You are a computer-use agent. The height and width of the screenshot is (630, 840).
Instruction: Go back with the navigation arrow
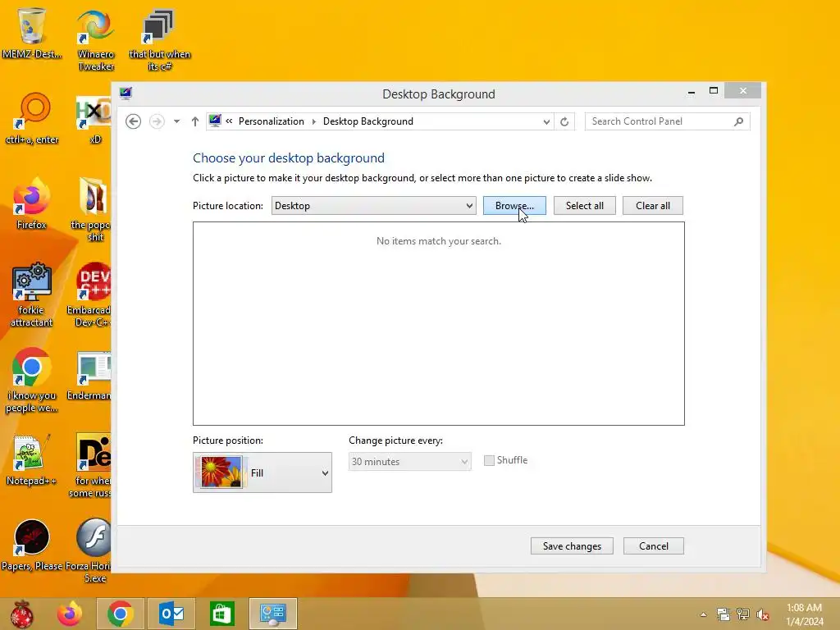coord(134,121)
